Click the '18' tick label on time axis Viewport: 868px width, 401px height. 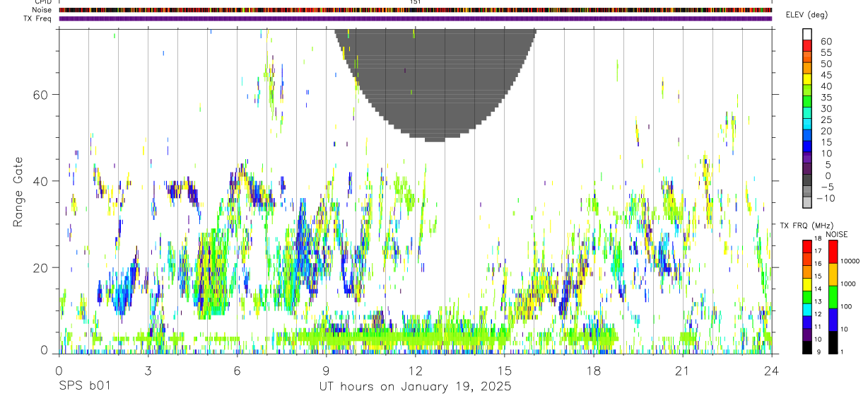(593, 371)
